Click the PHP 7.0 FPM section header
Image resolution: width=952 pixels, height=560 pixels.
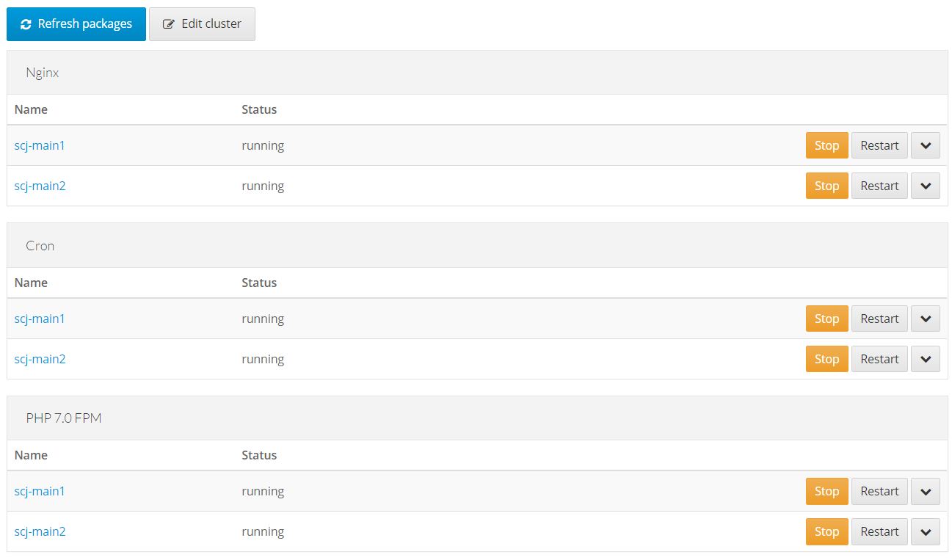pos(477,418)
